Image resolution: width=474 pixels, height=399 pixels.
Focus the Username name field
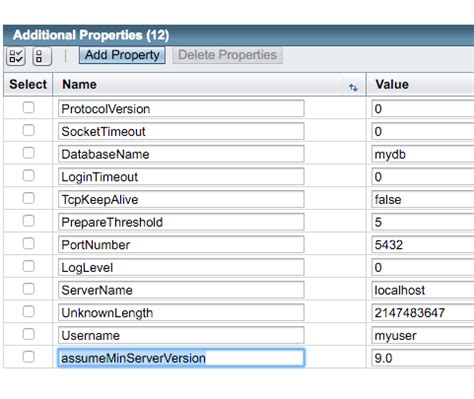181,335
